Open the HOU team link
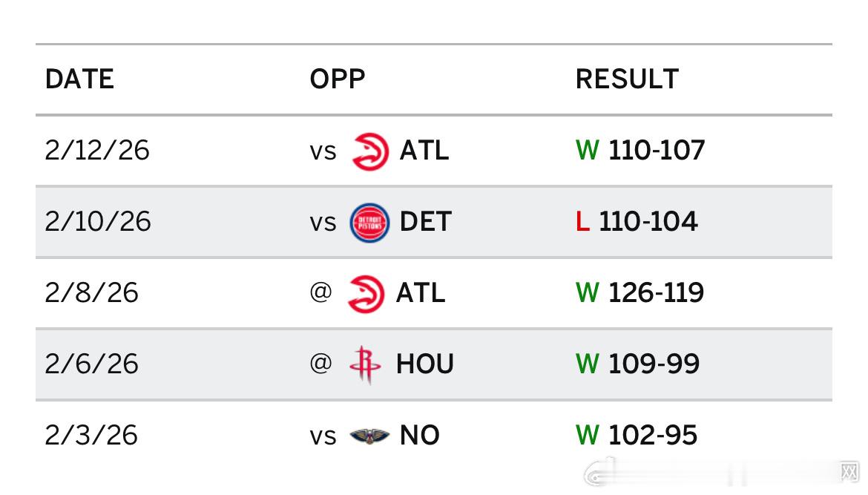 click(x=424, y=364)
